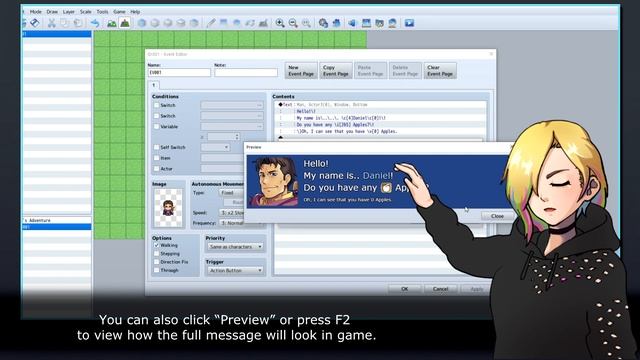Screen dimensions: 640x360
Task: Click the Undo arrow icon
Action: click(x=95, y=23)
